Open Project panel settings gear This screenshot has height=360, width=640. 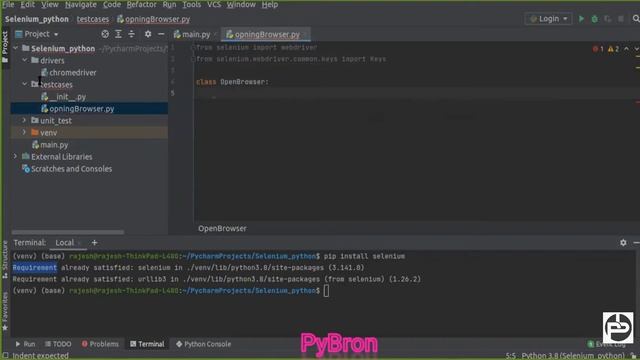coord(148,34)
